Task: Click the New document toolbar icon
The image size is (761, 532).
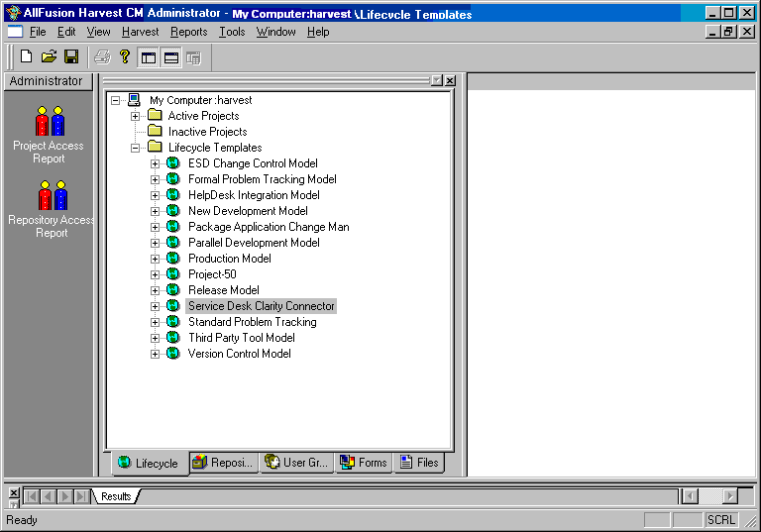Action: coord(27,57)
